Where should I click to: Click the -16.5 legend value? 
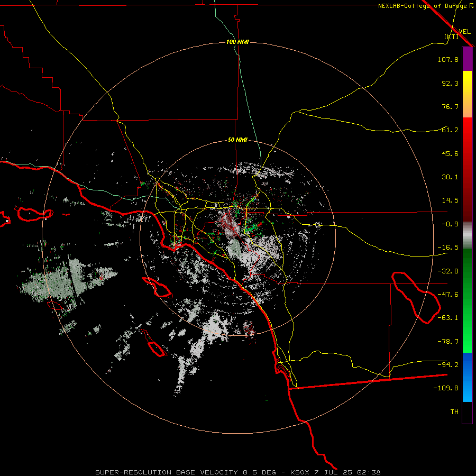448,248
